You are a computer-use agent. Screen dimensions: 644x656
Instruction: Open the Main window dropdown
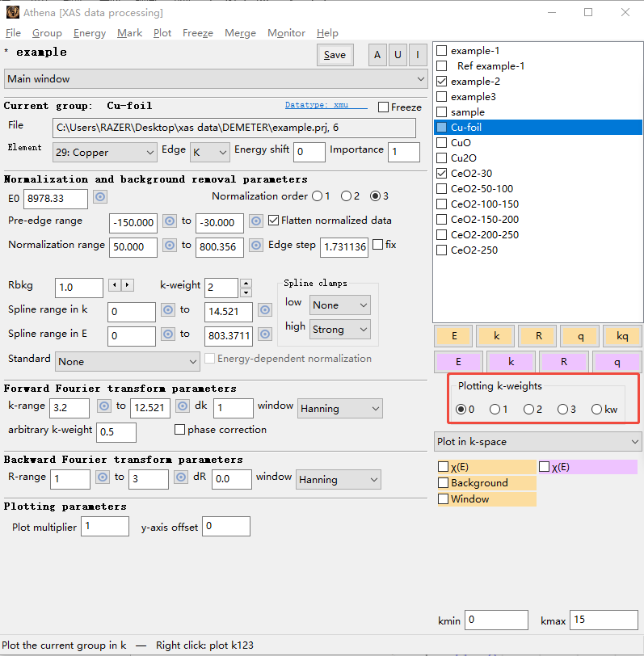tap(215, 79)
